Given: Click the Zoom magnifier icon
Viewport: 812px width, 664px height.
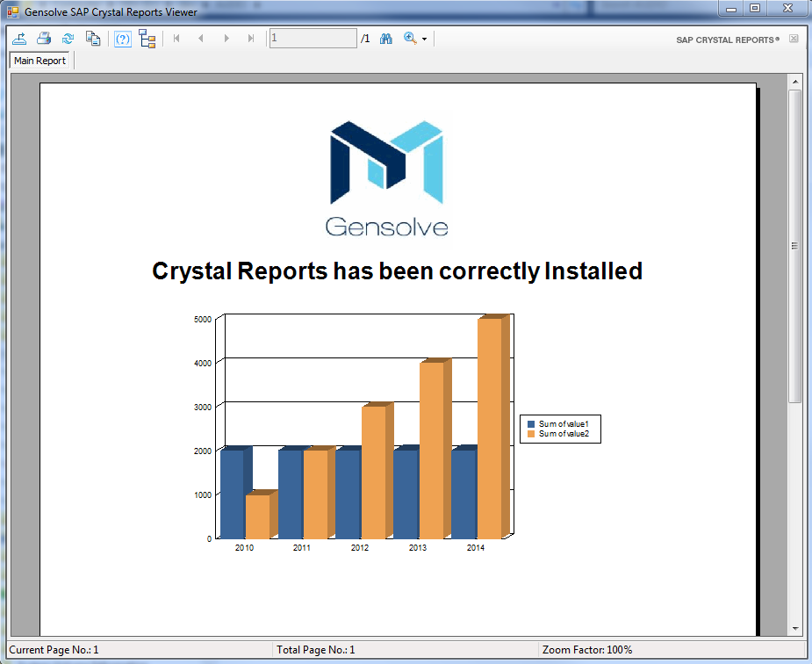Looking at the screenshot, I should [409, 39].
